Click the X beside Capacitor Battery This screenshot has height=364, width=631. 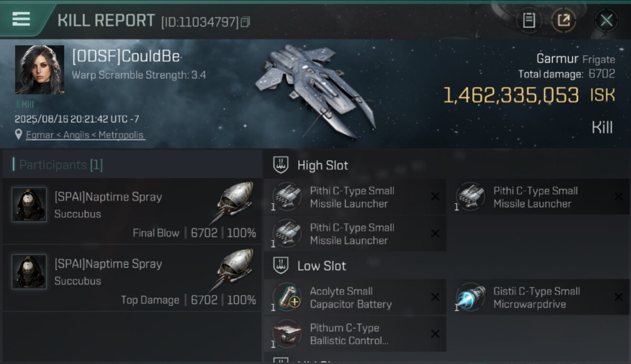(x=435, y=297)
